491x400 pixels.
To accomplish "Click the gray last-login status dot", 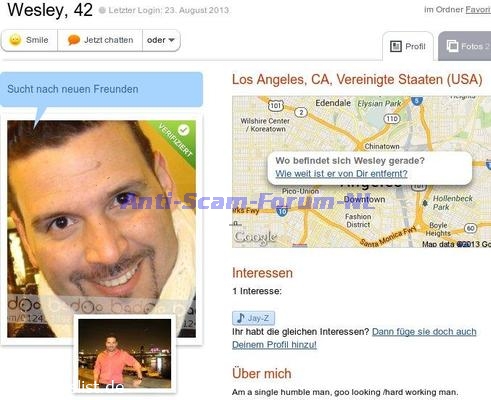I will pyautogui.click(x=102, y=11).
